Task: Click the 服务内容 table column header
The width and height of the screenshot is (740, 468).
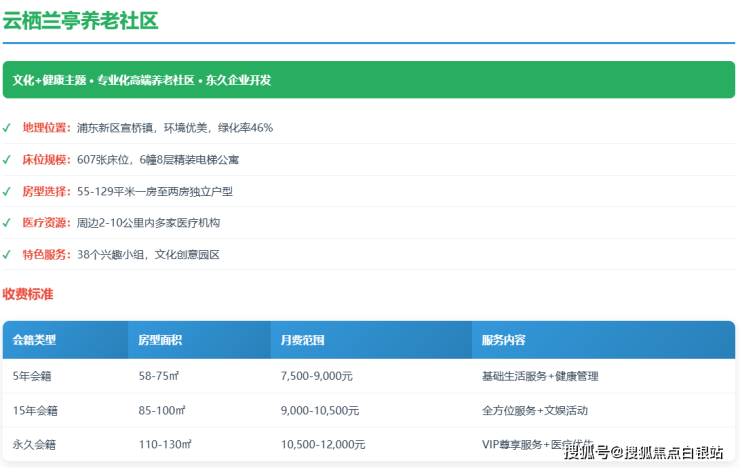Action: pyautogui.click(x=503, y=340)
